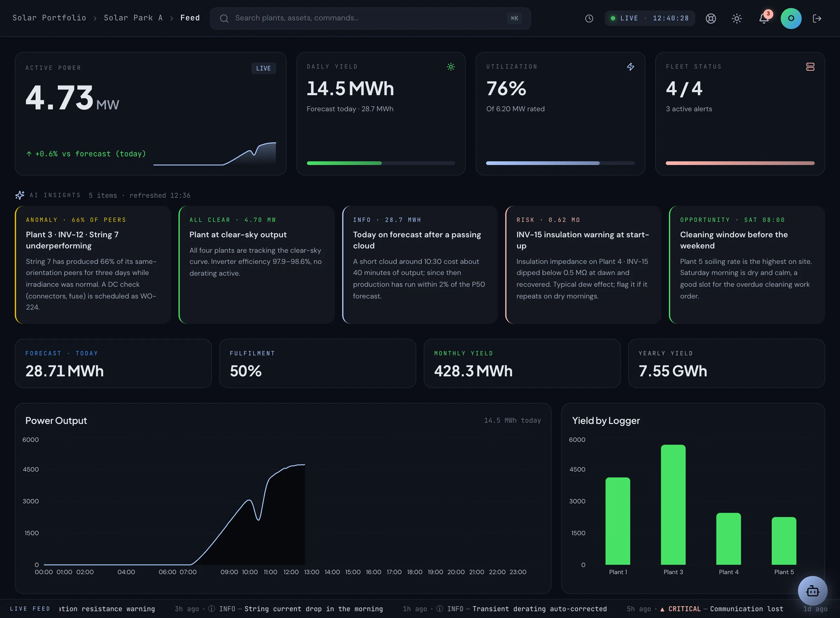Screen dimensions: 840x618
Task: Click the LIVE badge on Active Power
Action: (263, 69)
